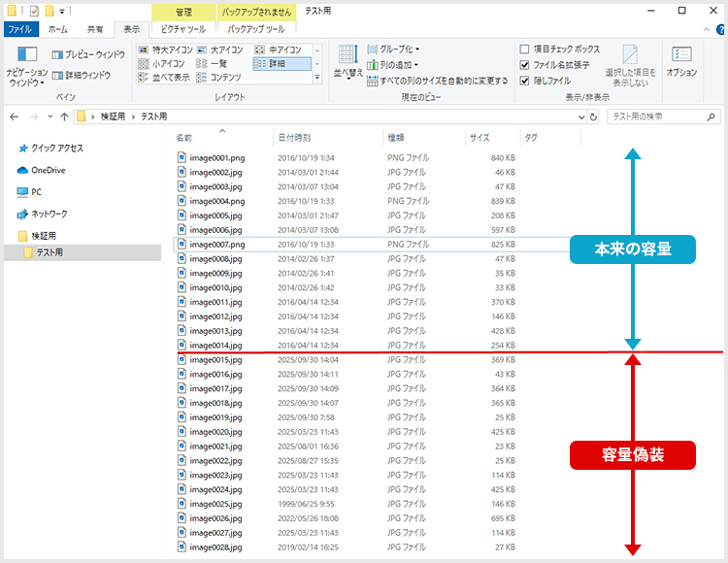Switch to the Home (ホーム) ribbon tab
This screenshot has width=728, height=563.
point(57,30)
